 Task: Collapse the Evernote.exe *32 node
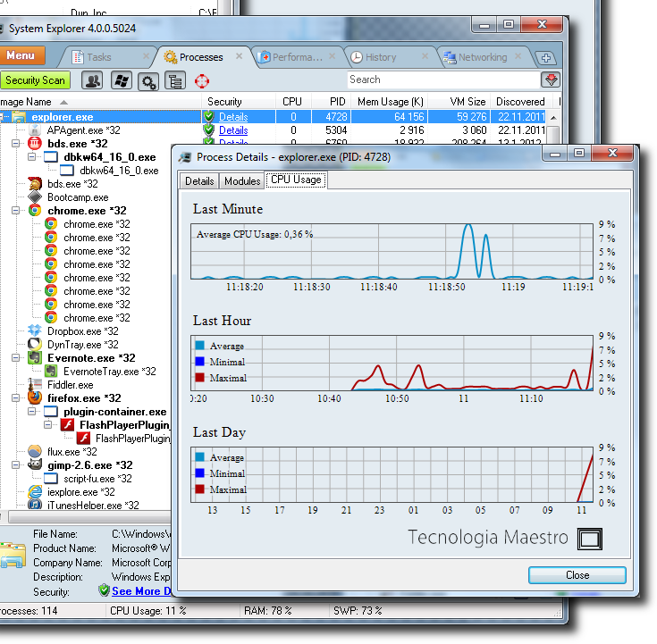coord(16,358)
